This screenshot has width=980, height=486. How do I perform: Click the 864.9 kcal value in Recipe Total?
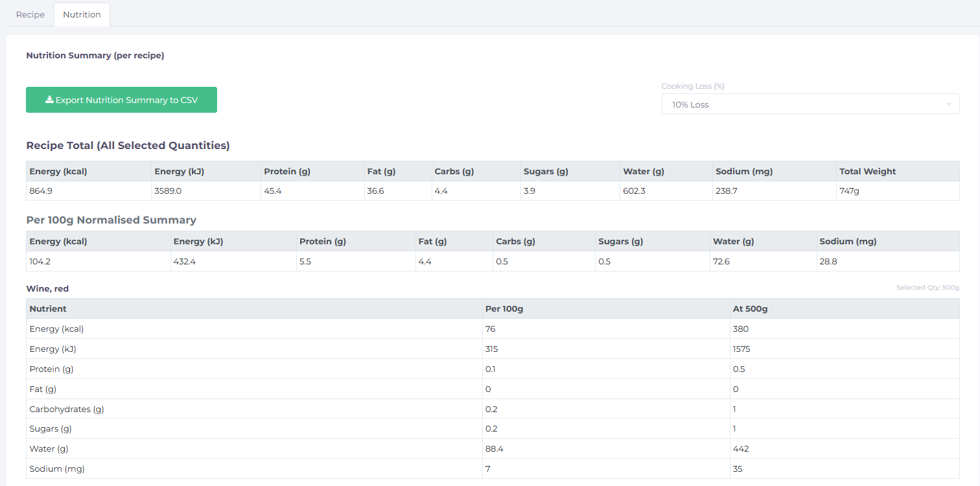pyautogui.click(x=42, y=191)
